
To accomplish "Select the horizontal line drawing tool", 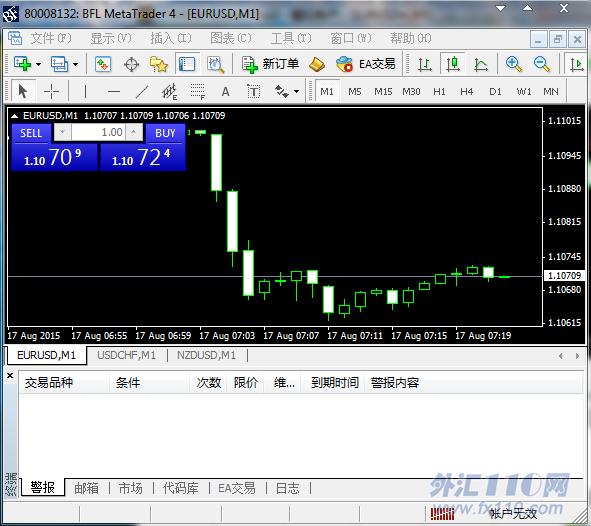I will point(113,91).
